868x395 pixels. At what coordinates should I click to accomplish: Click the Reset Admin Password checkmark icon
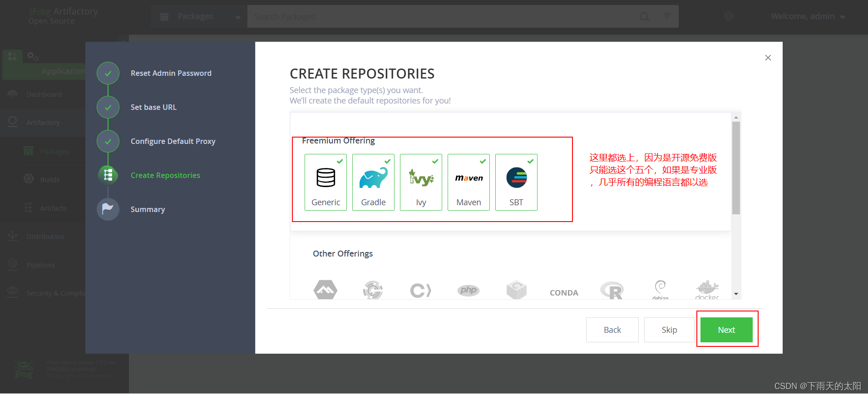click(x=108, y=73)
